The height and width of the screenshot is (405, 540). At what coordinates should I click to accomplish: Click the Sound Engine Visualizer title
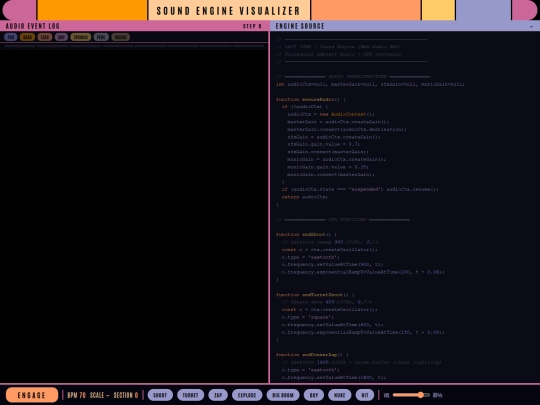pyautogui.click(x=229, y=11)
